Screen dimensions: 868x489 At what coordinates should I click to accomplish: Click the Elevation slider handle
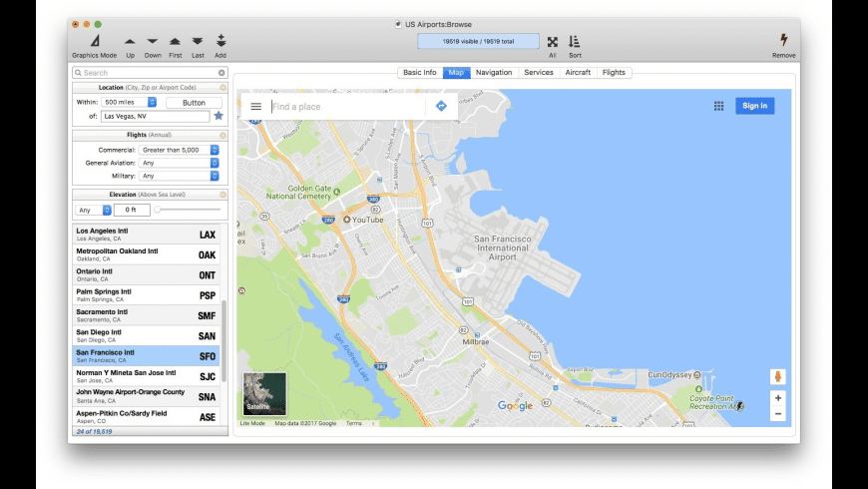[x=158, y=210]
